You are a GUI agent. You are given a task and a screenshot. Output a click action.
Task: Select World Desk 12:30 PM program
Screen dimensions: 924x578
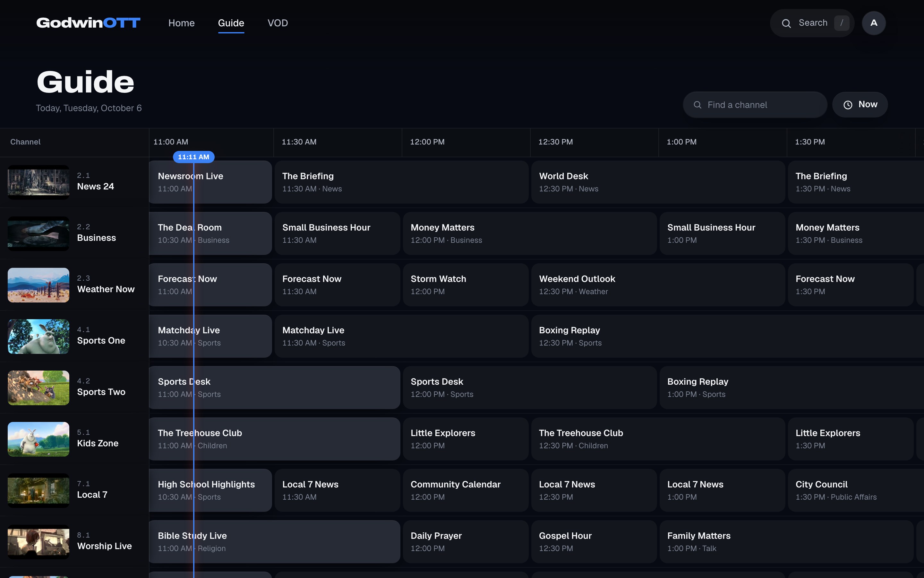(658, 182)
